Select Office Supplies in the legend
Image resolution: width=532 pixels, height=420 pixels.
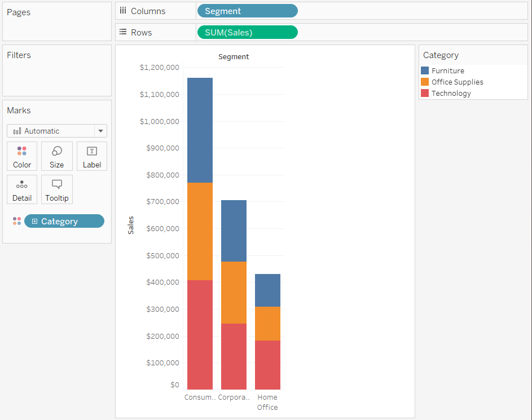[457, 82]
